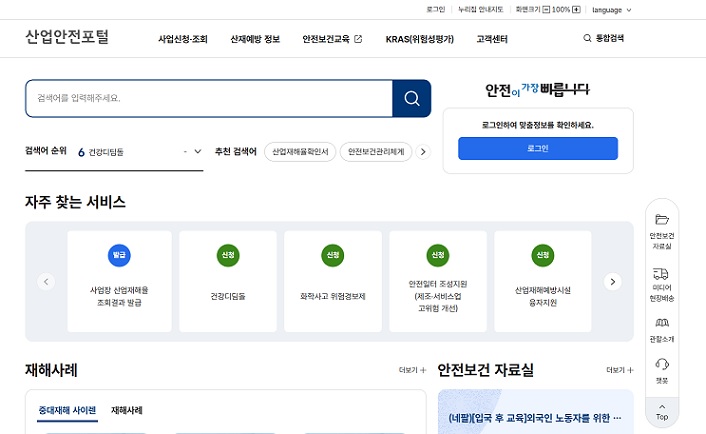Focus the main search input field
This screenshot has width=706, height=434.
pos(210,98)
